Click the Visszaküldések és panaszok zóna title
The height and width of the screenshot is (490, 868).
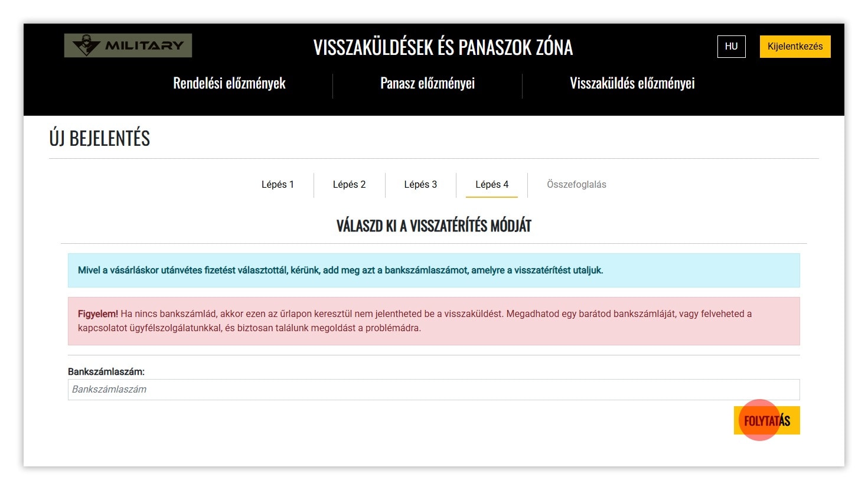pyautogui.click(x=443, y=47)
